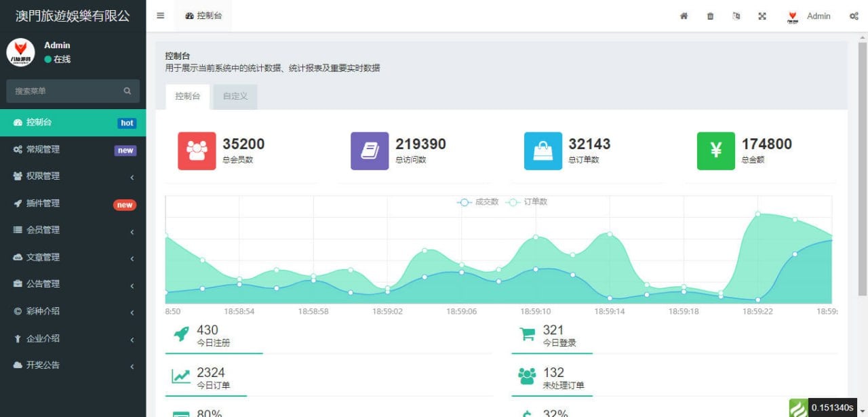Click the home icon in the top bar
Screen dimensions: 868x417
(x=683, y=16)
